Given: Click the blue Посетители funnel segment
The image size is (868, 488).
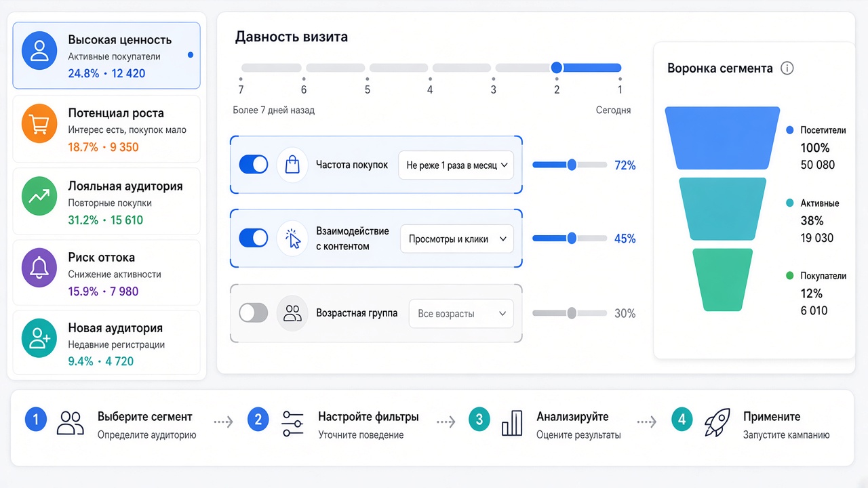Looking at the screenshot, I should click(x=722, y=138).
